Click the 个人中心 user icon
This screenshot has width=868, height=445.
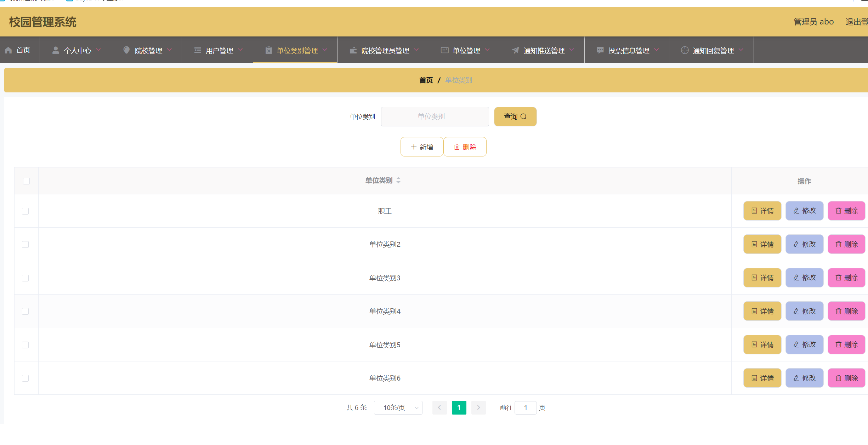coord(56,50)
